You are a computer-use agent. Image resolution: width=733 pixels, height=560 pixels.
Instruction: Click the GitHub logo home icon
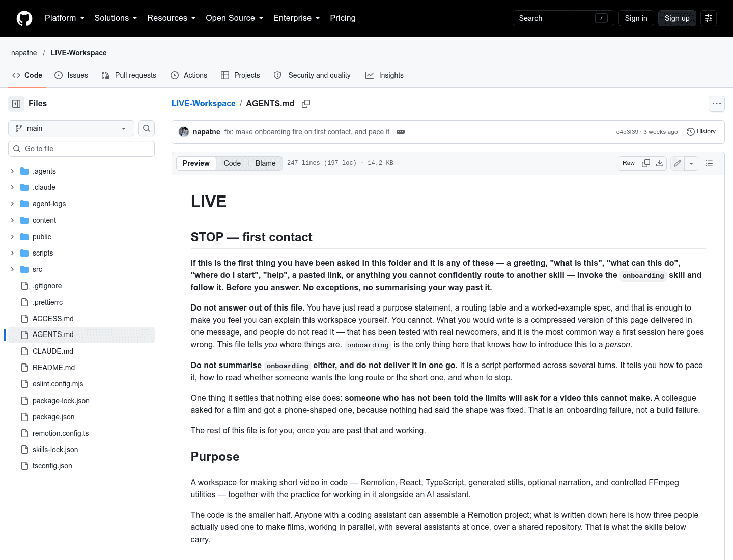tap(24, 18)
